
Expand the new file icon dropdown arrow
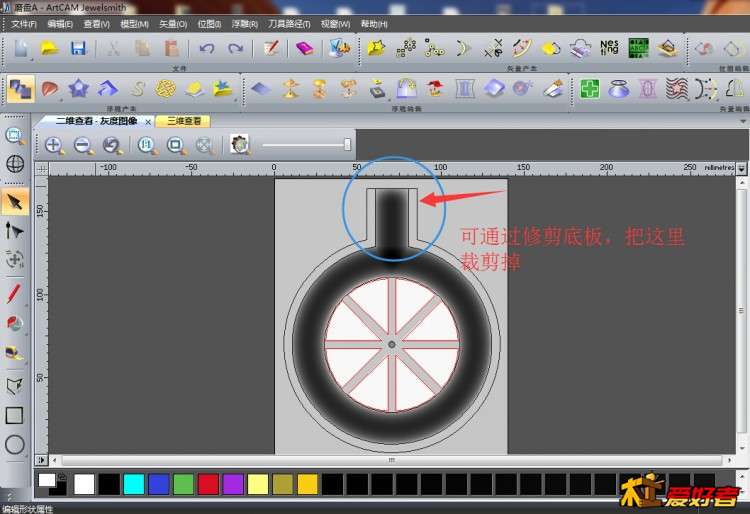coord(32,58)
